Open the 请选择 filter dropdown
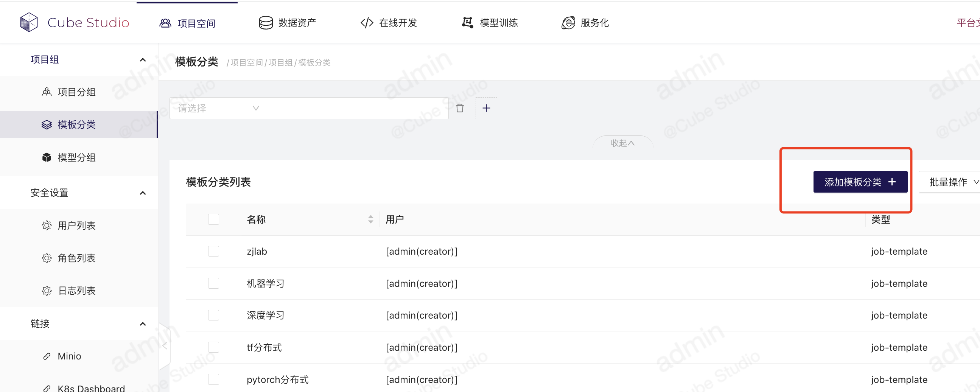Viewport: 980px width, 392px height. (218, 109)
